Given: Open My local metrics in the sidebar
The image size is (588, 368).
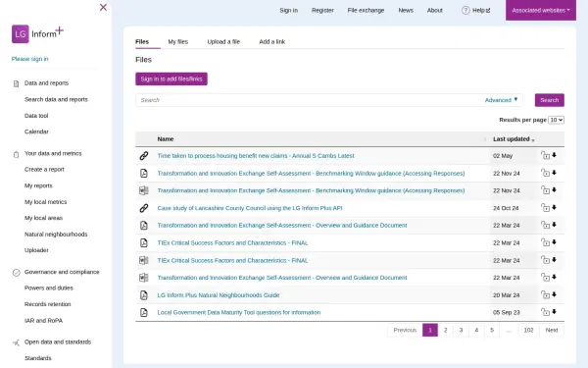Looking at the screenshot, I should pyautogui.click(x=45, y=202).
